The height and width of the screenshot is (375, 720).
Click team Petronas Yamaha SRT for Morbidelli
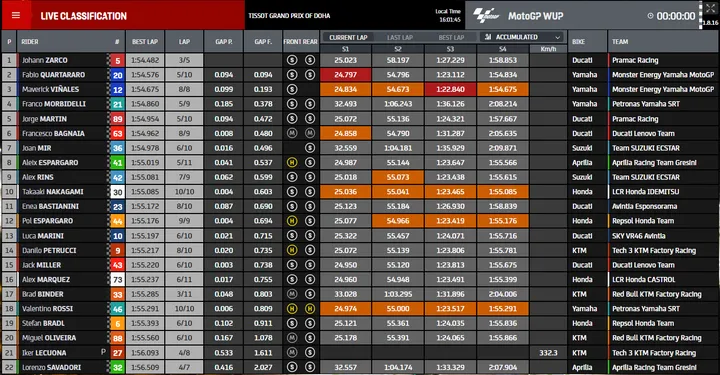coord(646,104)
